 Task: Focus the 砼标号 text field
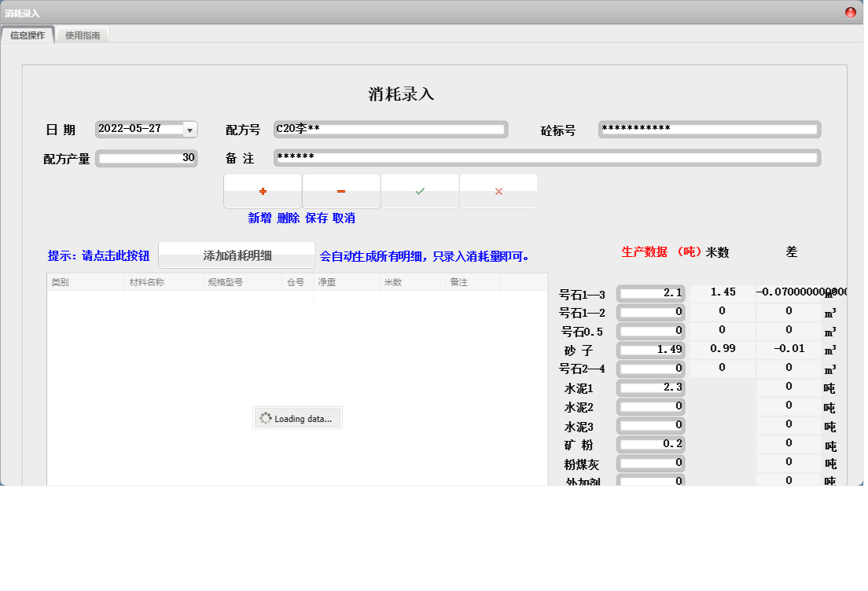tap(709, 130)
